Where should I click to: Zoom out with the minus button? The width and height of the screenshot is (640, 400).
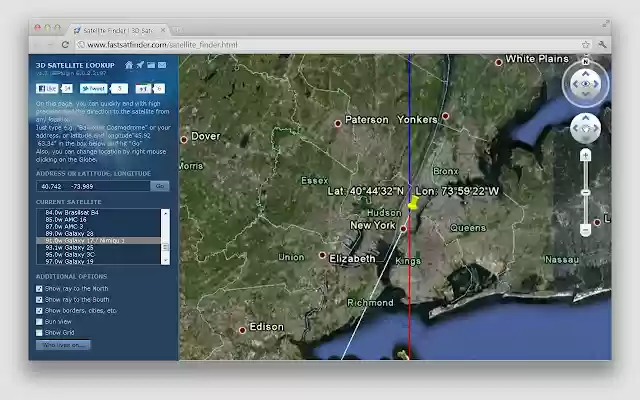tap(585, 230)
